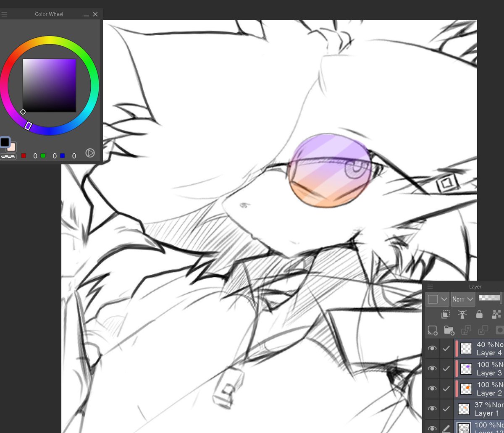Click the tinted glasses lens on canvas
The image size is (504, 433).
330,171
